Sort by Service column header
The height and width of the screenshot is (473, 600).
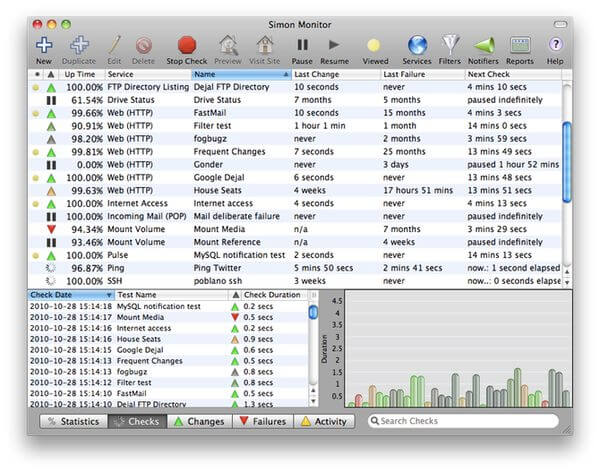tap(148, 74)
